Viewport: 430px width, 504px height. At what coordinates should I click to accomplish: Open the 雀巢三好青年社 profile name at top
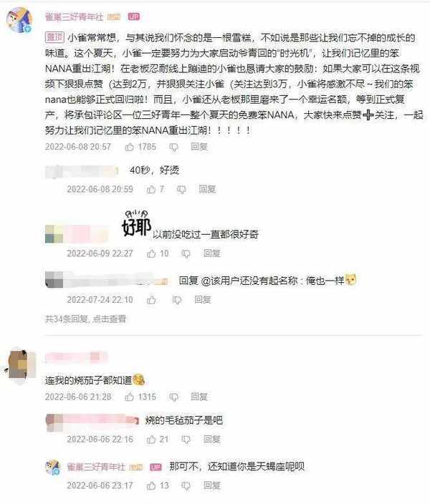[75, 16]
